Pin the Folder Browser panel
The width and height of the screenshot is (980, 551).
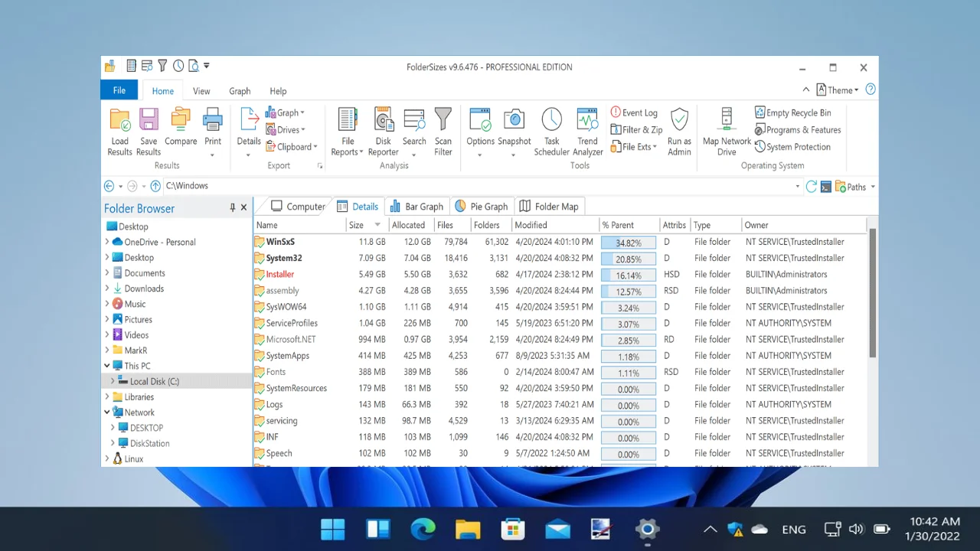click(233, 207)
